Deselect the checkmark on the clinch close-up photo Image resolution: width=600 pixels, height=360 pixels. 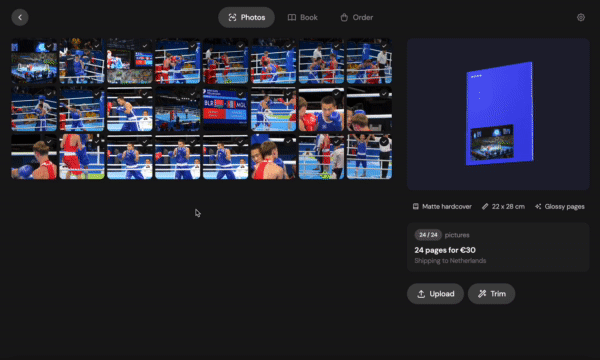coord(288,142)
